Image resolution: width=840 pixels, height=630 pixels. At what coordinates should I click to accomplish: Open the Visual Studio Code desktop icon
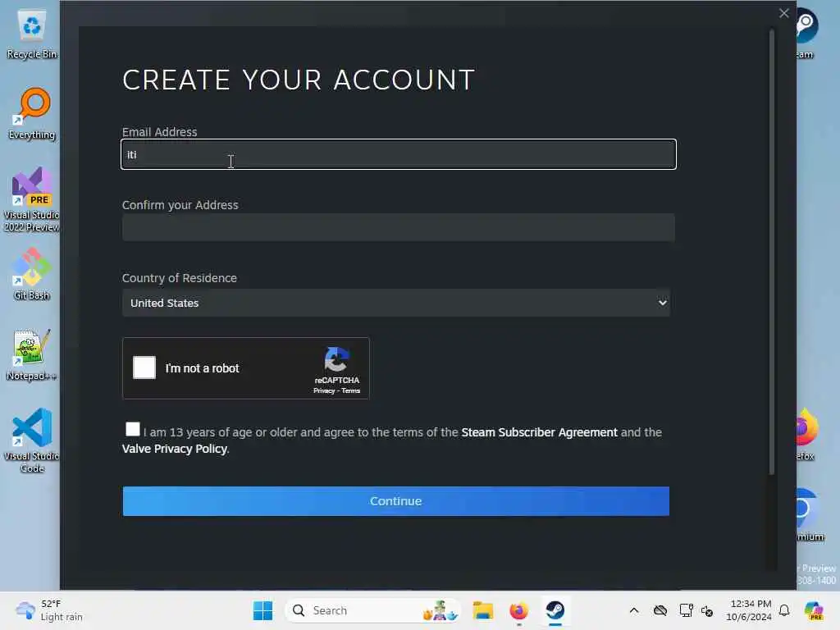(32, 441)
